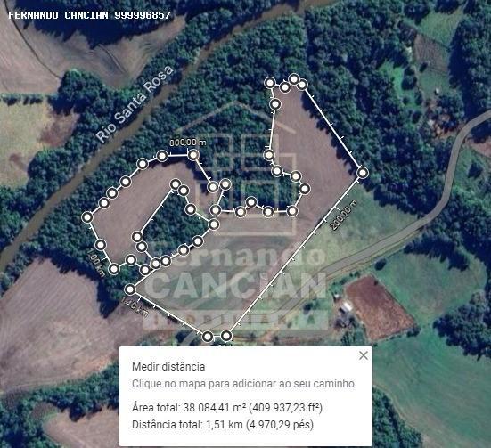Select the rightmost path point on the bottom edge
Viewport: 491px width, 448px height.
tap(226, 336)
